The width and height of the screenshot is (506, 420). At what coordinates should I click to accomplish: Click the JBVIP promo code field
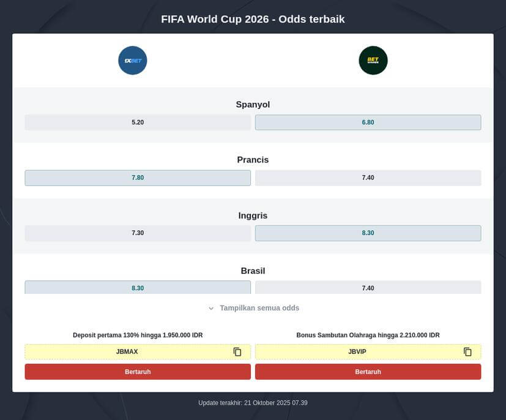(x=357, y=352)
